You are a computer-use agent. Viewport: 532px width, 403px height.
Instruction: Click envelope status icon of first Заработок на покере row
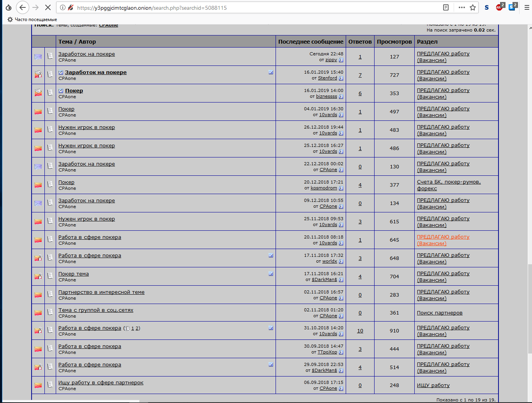(38, 57)
